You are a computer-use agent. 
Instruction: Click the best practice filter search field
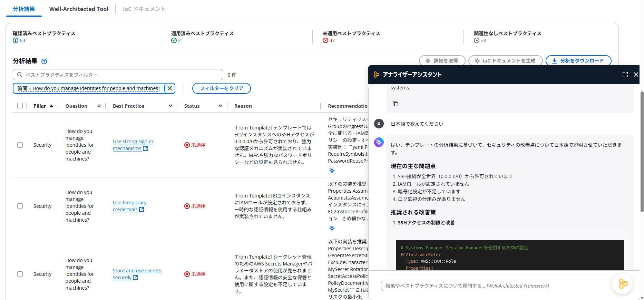pyautogui.click(x=118, y=75)
